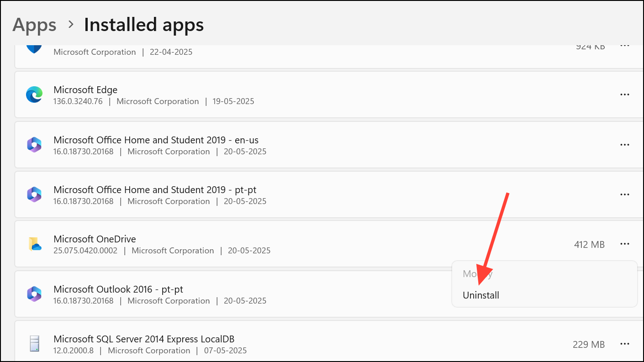
Task: Select the Microsoft SQL Server 2014 Express LocalDB name
Action: [x=144, y=339]
